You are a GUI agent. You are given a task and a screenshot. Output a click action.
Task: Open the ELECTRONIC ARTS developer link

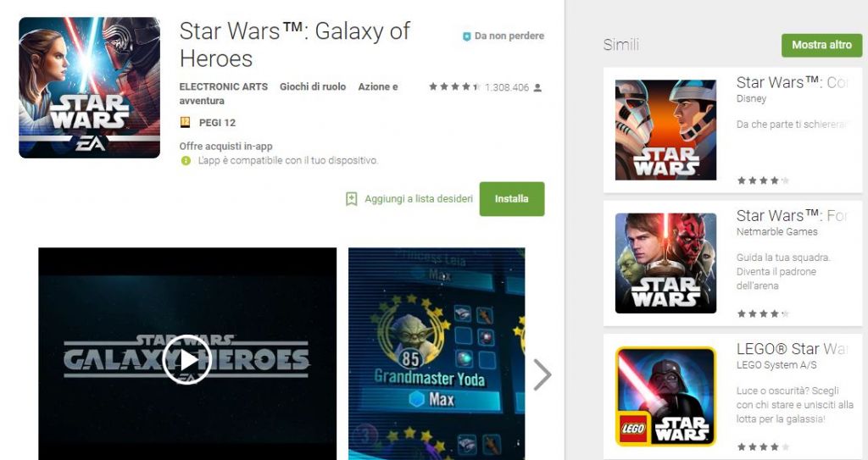223,86
